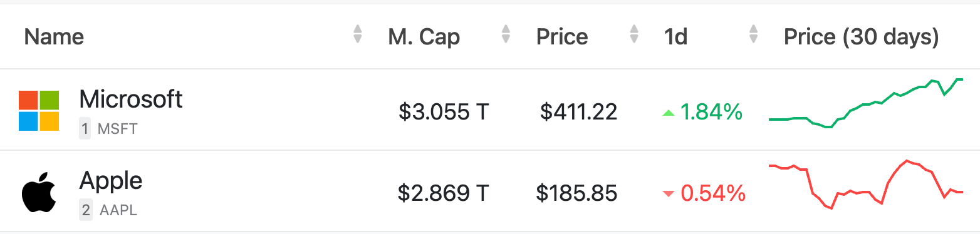
Task: Click the red down arrow beside 0.54%
Action: coord(669,194)
